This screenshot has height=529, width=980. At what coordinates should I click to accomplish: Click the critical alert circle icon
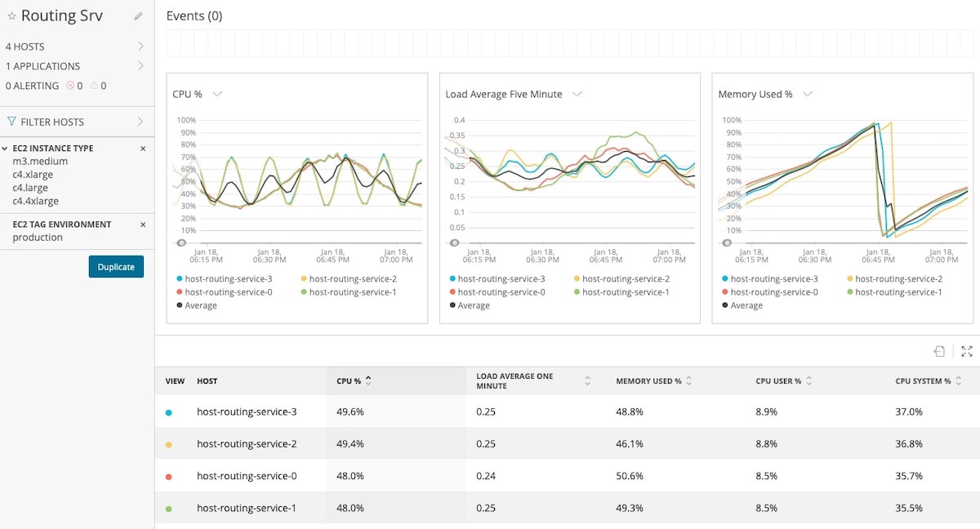point(70,86)
